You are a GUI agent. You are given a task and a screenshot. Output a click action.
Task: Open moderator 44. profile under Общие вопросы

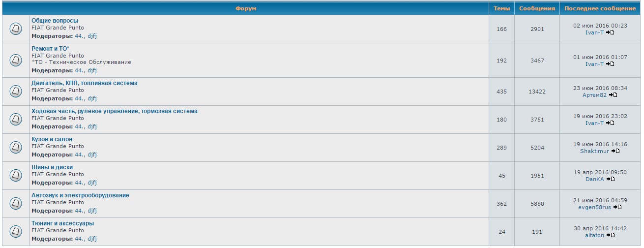(x=80, y=36)
